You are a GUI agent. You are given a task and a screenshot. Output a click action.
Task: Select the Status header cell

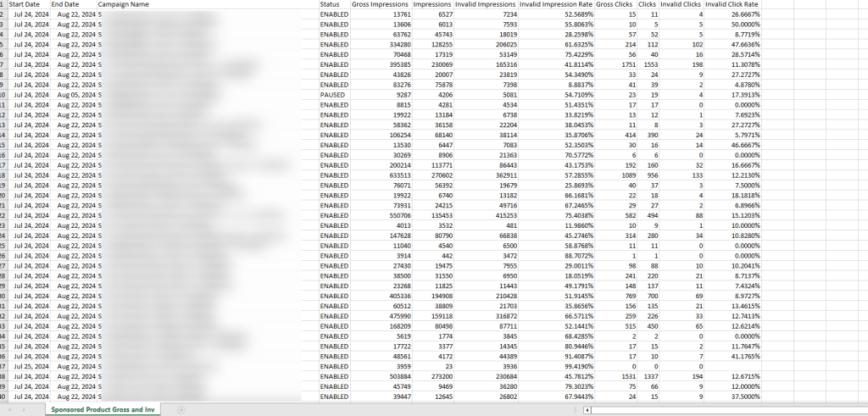(334, 4)
